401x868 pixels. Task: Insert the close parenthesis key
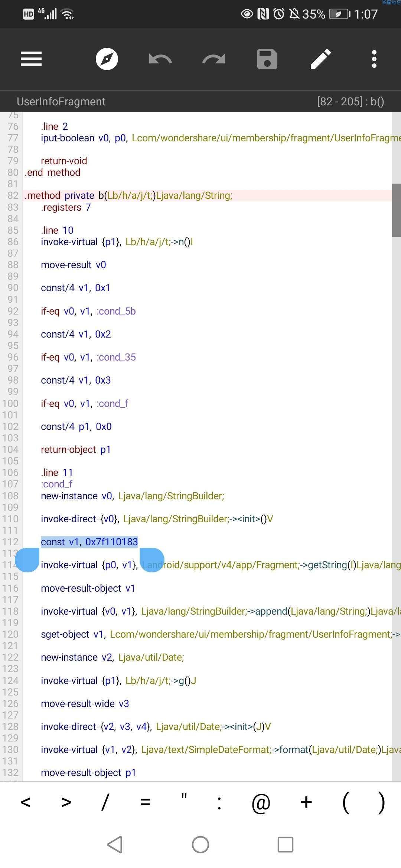pos(381,803)
